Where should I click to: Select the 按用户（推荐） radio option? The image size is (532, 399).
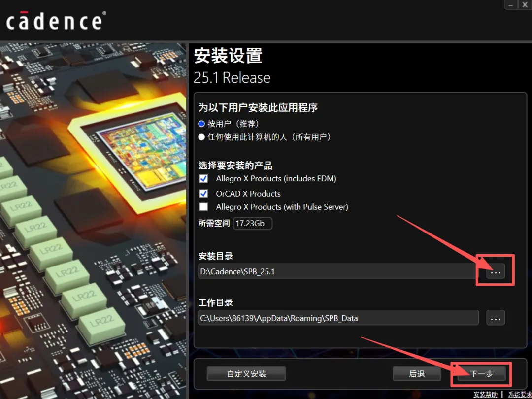point(201,124)
